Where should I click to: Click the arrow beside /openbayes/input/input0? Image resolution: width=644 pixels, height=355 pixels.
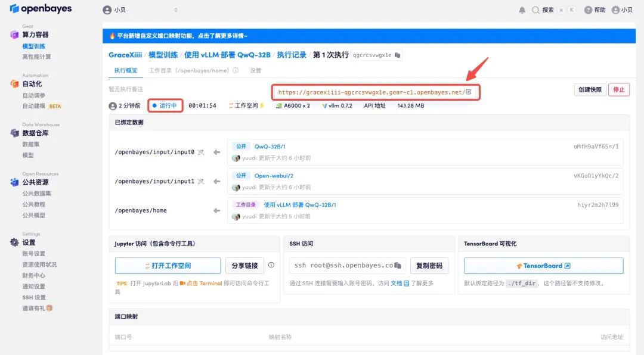217,152
